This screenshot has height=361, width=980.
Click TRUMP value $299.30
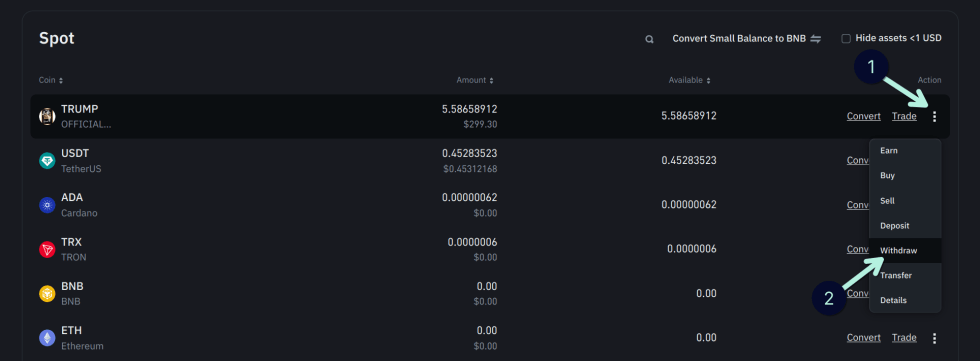(480, 124)
